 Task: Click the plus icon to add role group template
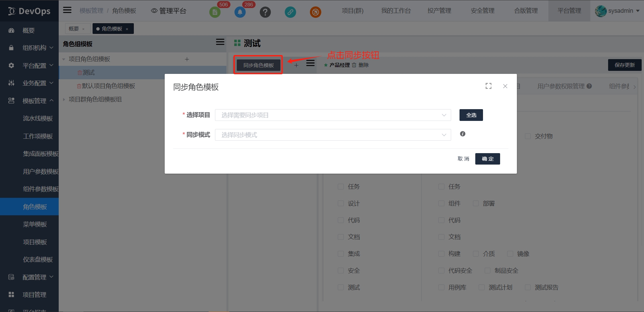[187, 59]
